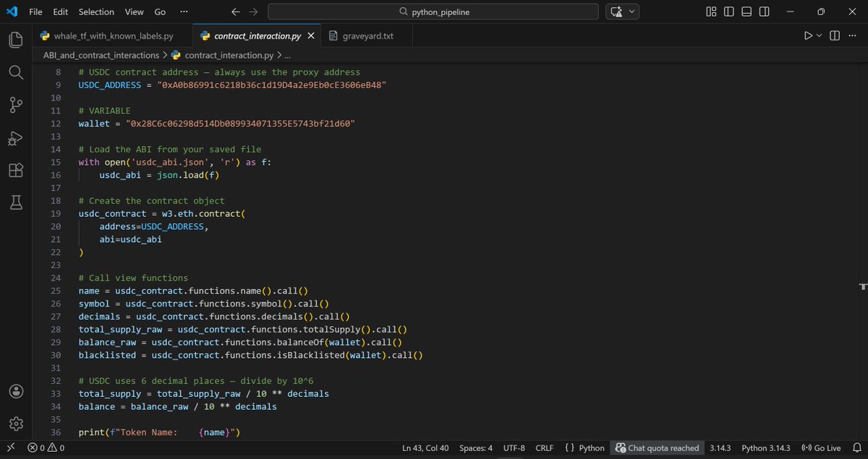The height and width of the screenshot is (459, 868).
Task: Switch to whale_tf_with_known_labels.py tab
Action: pyautogui.click(x=113, y=36)
